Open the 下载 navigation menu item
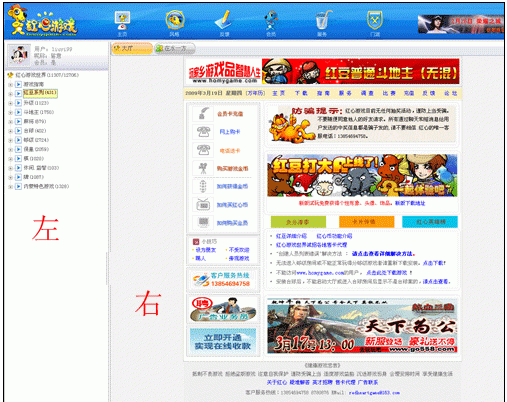 (301, 93)
